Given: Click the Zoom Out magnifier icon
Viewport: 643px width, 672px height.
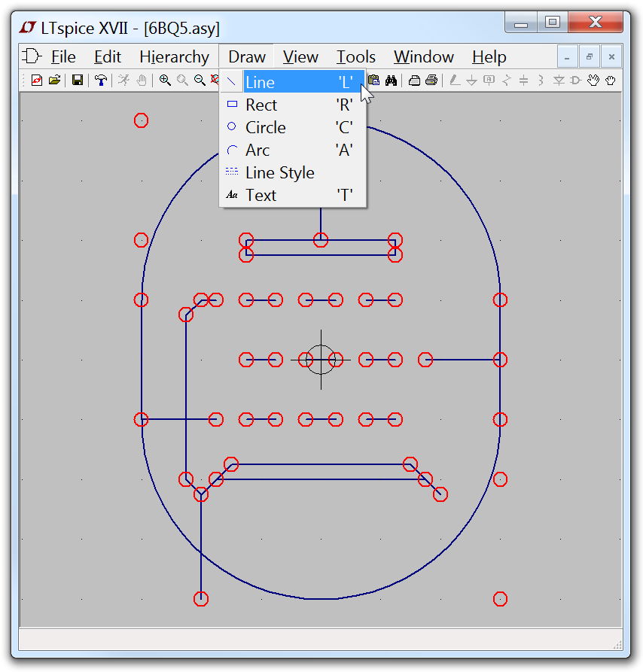Looking at the screenshot, I should pos(200,81).
